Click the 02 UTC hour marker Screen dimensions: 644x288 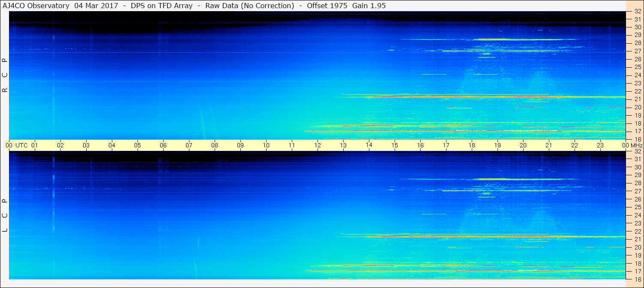click(x=60, y=145)
